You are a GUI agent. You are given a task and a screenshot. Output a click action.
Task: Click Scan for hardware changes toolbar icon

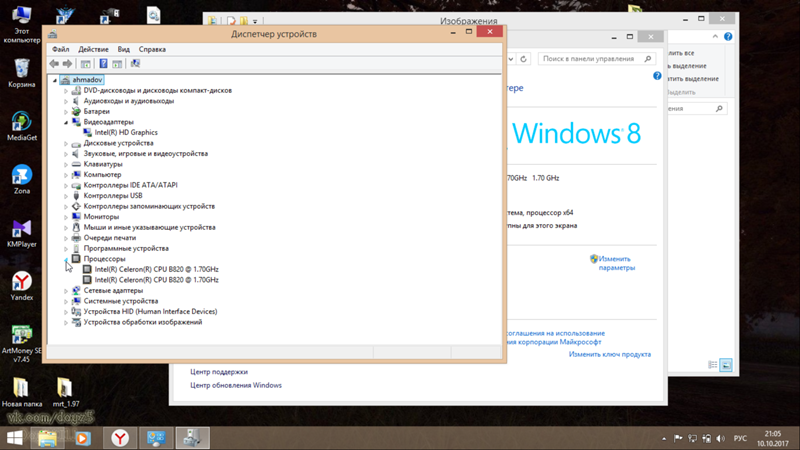click(135, 64)
